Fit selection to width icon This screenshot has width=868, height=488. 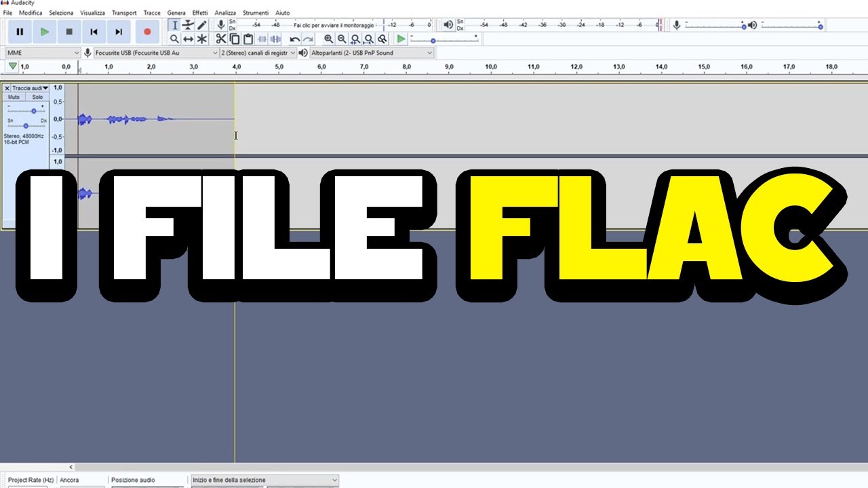355,39
